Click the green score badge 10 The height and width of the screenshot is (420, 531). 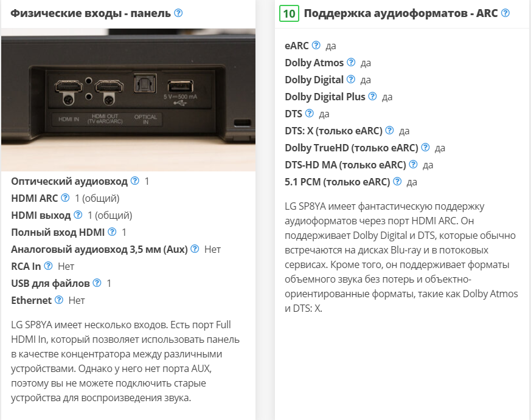289,13
